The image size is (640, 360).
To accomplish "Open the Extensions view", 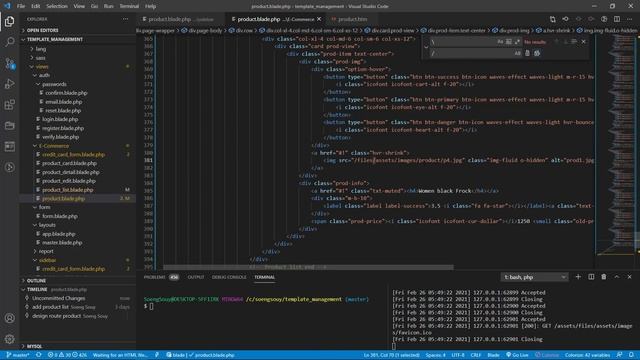I will [x=9, y=104].
